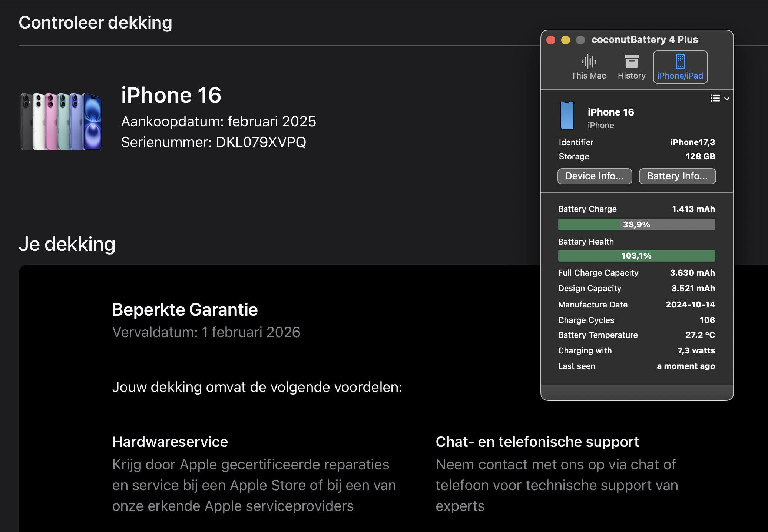Click the Storage 128 GB value

[x=700, y=156]
